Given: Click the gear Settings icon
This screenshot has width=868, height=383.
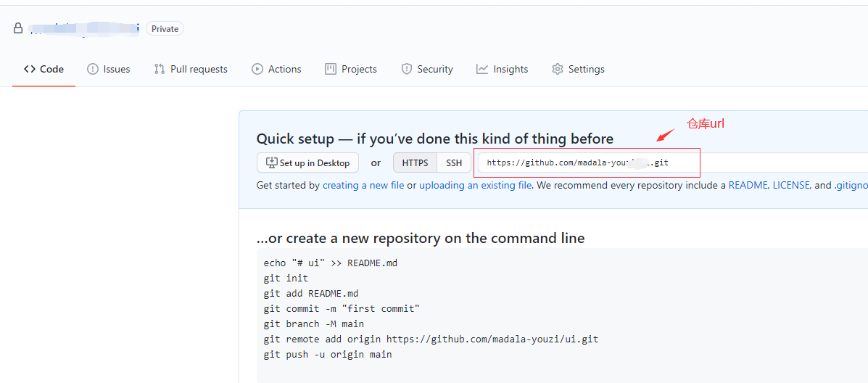Looking at the screenshot, I should pos(558,69).
